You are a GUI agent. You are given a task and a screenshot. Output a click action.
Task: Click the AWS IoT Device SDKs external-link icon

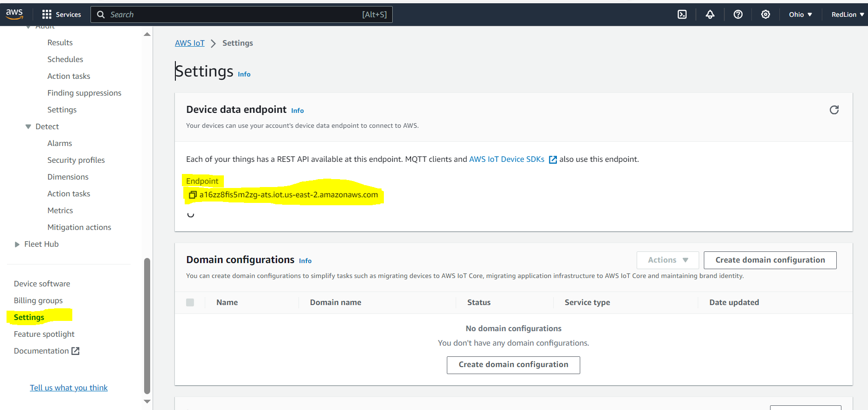click(x=553, y=160)
